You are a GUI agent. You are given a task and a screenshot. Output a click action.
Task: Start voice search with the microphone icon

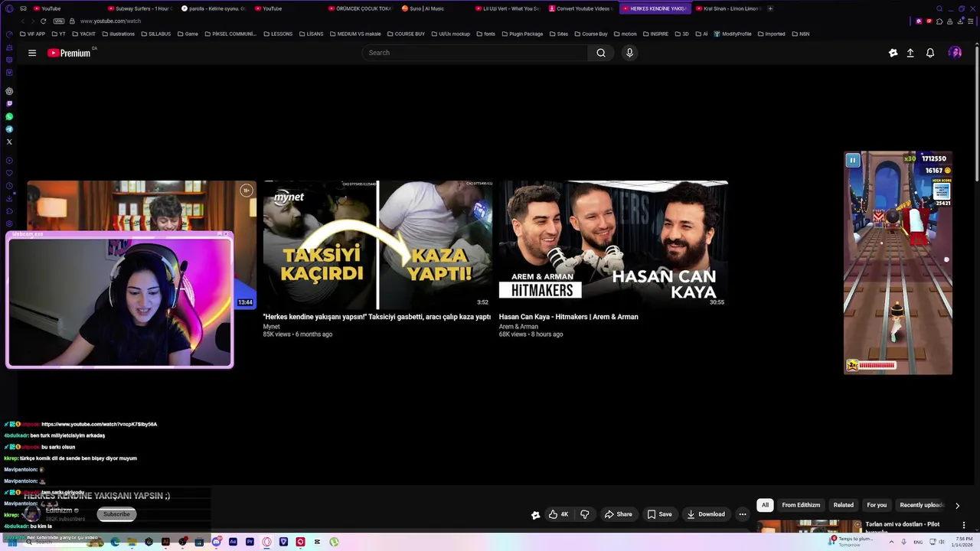click(x=629, y=53)
